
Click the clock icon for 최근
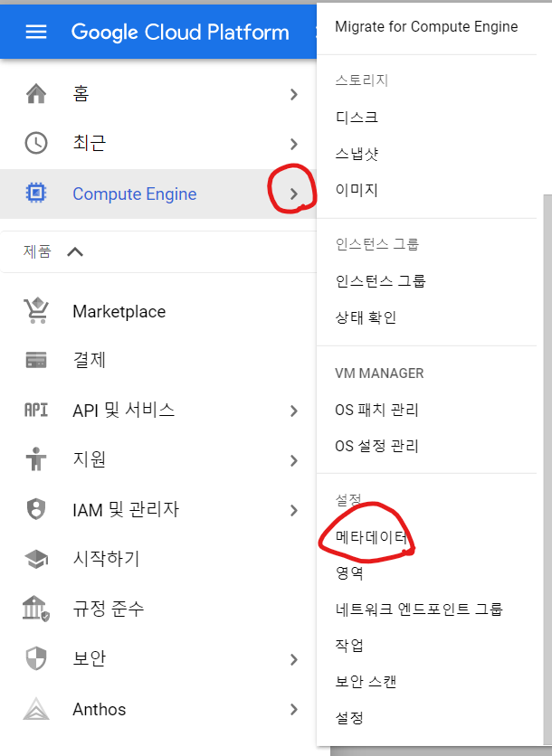pos(36,143)
